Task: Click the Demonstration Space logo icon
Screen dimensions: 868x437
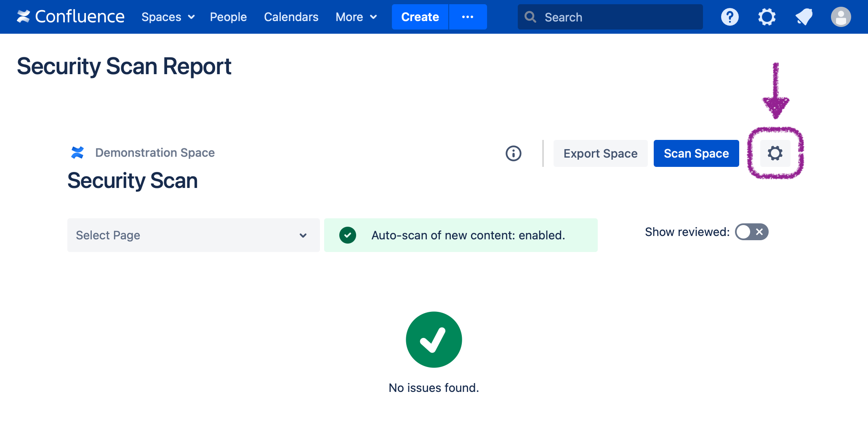Action: click(77, 153)
